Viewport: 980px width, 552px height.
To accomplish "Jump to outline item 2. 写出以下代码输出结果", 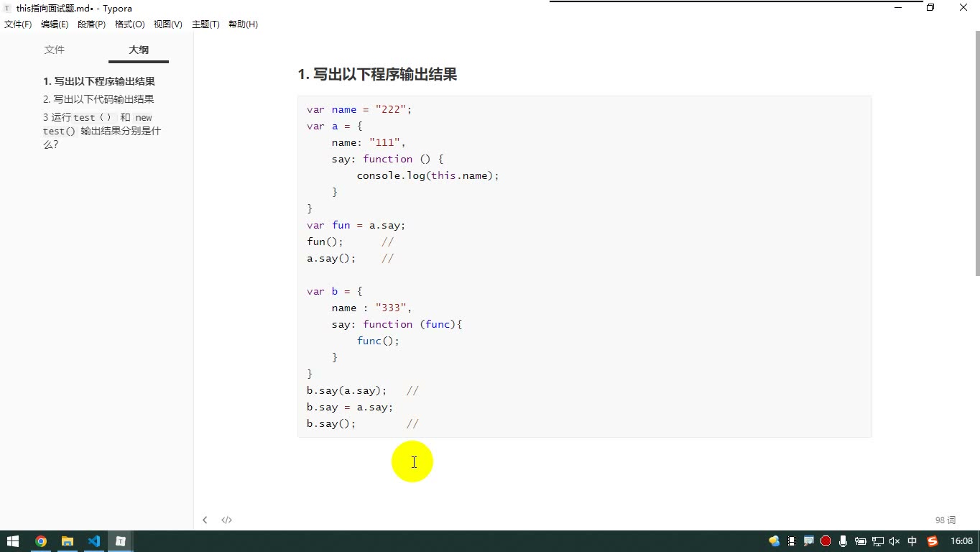I will [98, 99].
